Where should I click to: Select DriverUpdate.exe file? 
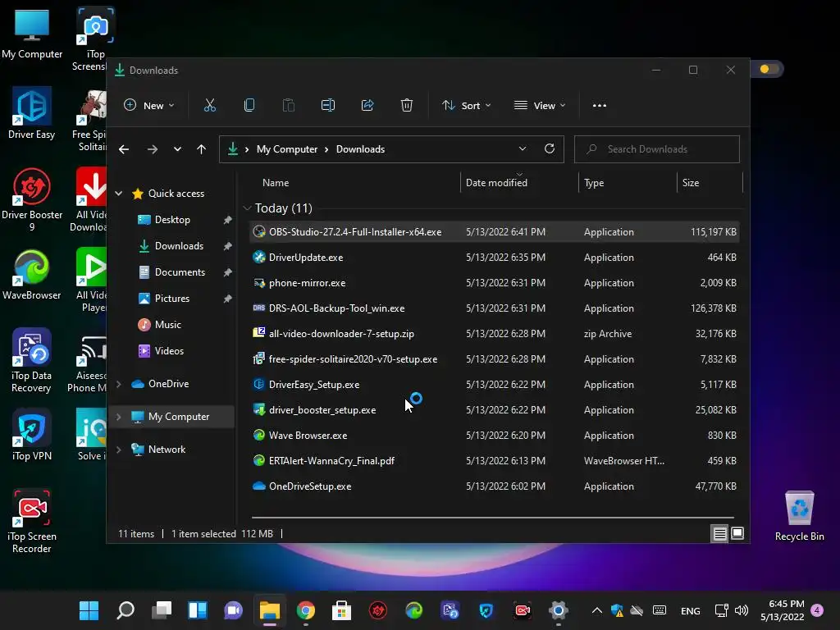point(495,258)
